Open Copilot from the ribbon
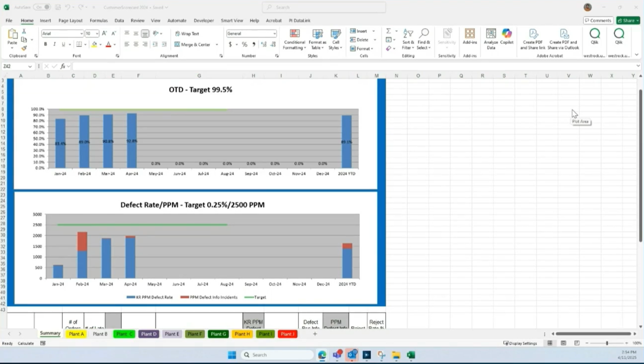 coord(506,36)
